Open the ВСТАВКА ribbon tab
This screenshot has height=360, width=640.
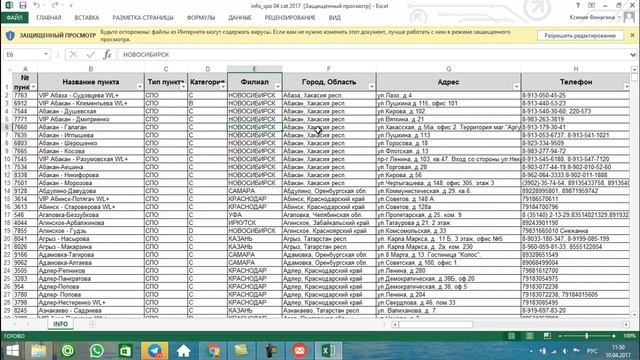coord(87,18)
